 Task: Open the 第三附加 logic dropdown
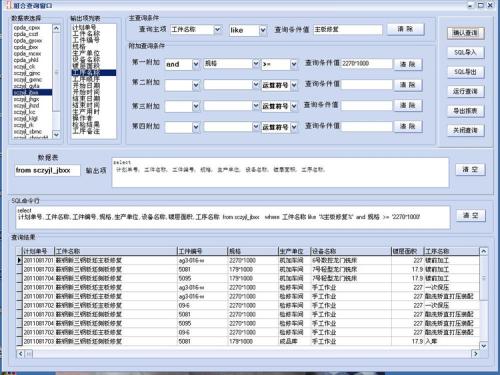click(196, 106)
